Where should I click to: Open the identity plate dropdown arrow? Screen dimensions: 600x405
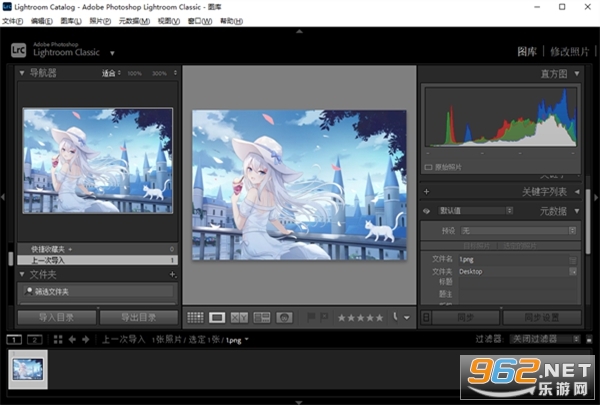point(112,53)
